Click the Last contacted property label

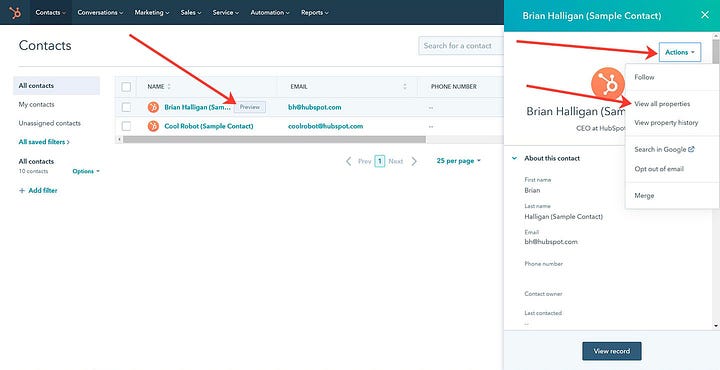pyautogui.click(x=543, y=313)
